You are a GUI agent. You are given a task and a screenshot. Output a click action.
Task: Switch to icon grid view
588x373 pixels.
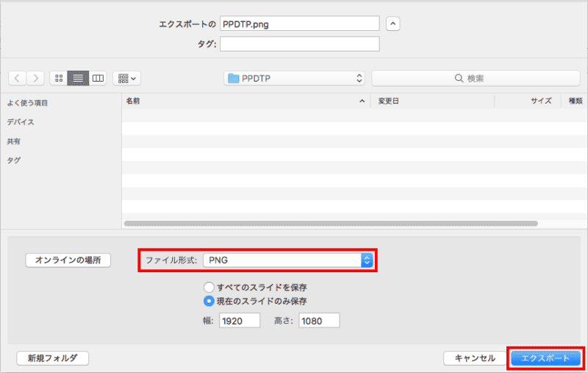[x=59, y=78]
